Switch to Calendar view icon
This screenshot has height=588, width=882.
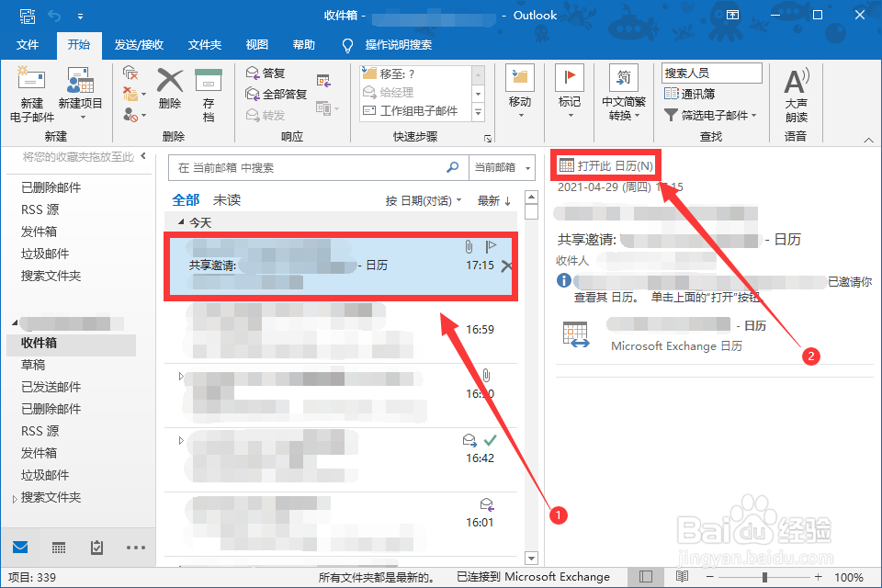59,548
